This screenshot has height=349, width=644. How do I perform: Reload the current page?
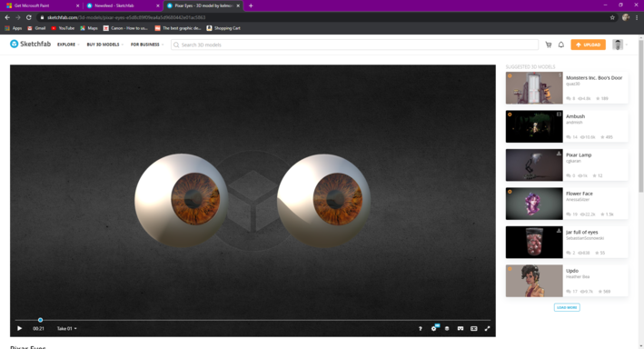29,17
